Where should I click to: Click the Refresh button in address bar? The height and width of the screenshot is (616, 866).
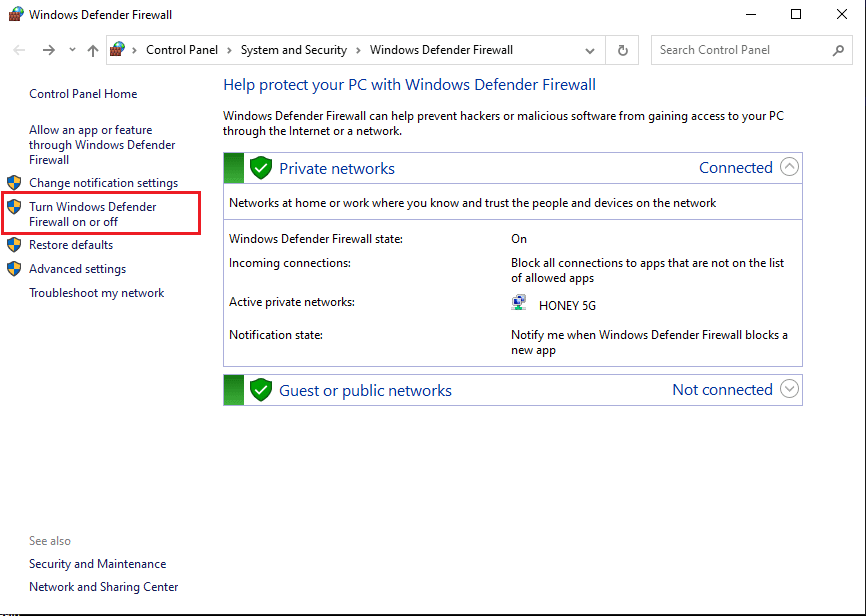[x=623, y=50]
